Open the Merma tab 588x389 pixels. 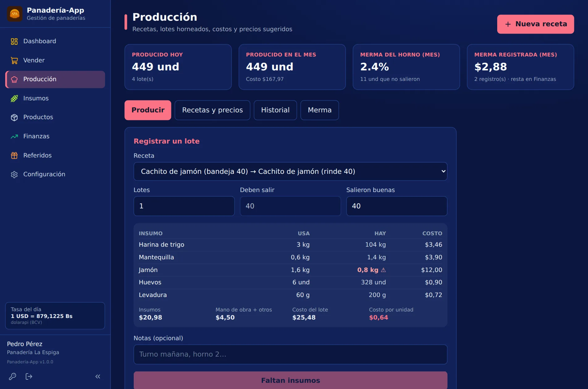(320, 110)
